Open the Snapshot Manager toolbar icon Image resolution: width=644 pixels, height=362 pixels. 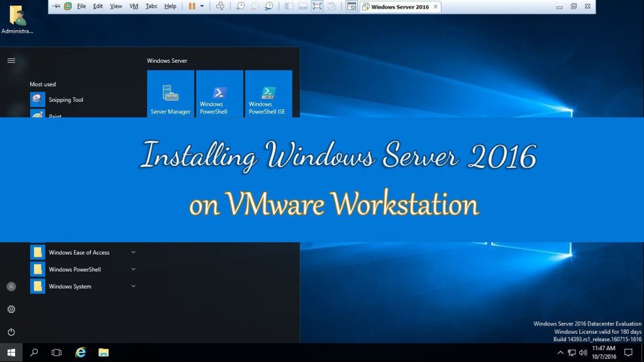[x=269, y=6]
